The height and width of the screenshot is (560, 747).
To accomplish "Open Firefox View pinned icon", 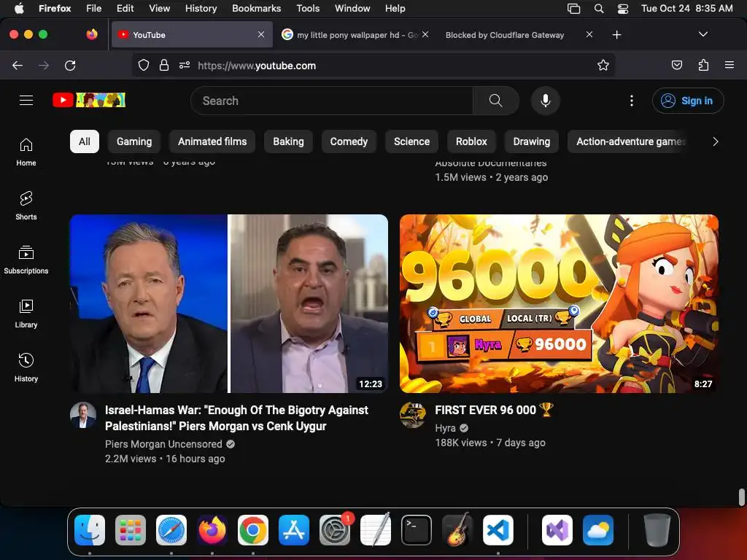I will click(x=92, y=34).
